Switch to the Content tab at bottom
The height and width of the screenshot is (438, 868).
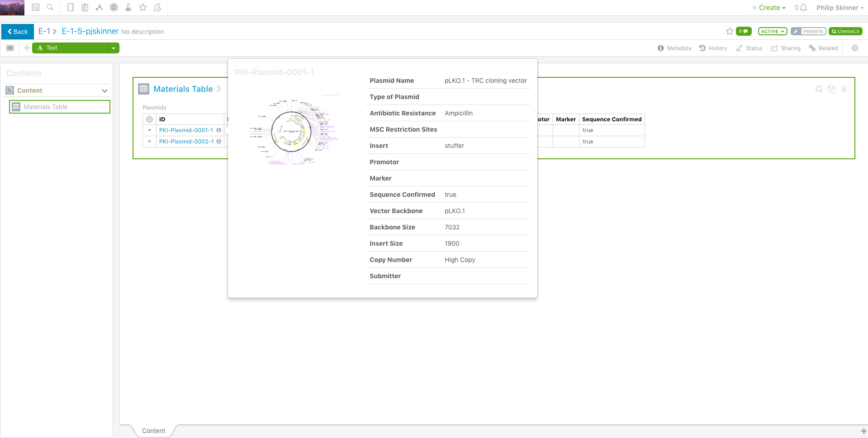pos(153,431)
